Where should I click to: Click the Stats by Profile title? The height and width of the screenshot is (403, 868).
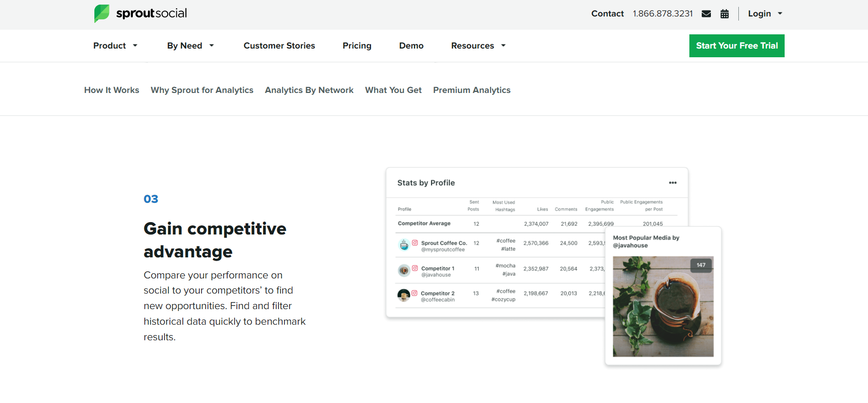click(426, 183)
